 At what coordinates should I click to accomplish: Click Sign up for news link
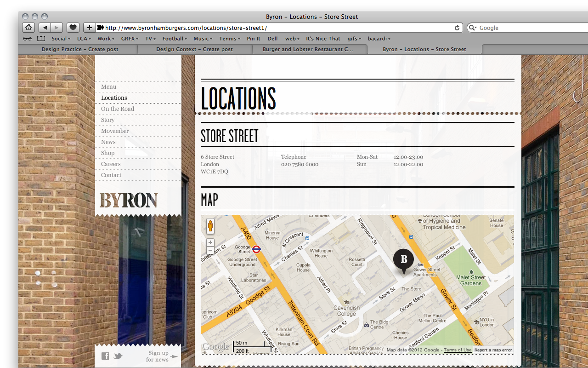161,356
